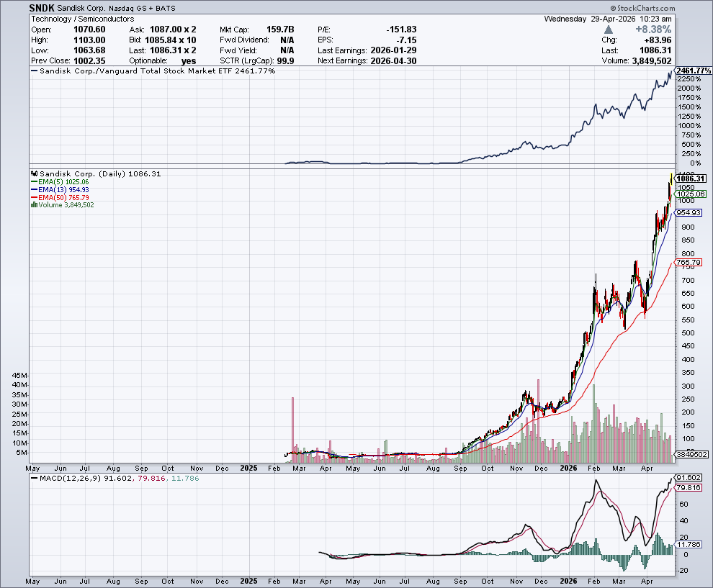The image size is (713, 588).
Task: Click the volume bars icon in legend
Action: click(34, 205)
